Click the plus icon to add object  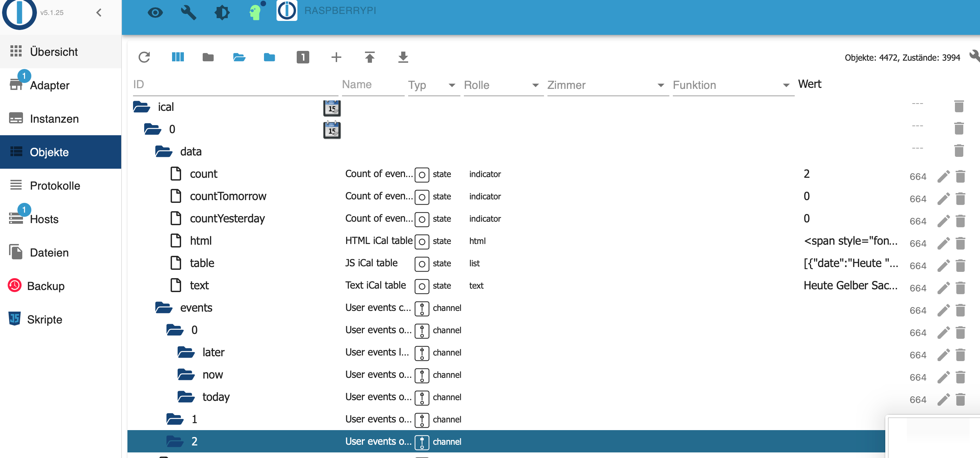(x=336, y=57)
